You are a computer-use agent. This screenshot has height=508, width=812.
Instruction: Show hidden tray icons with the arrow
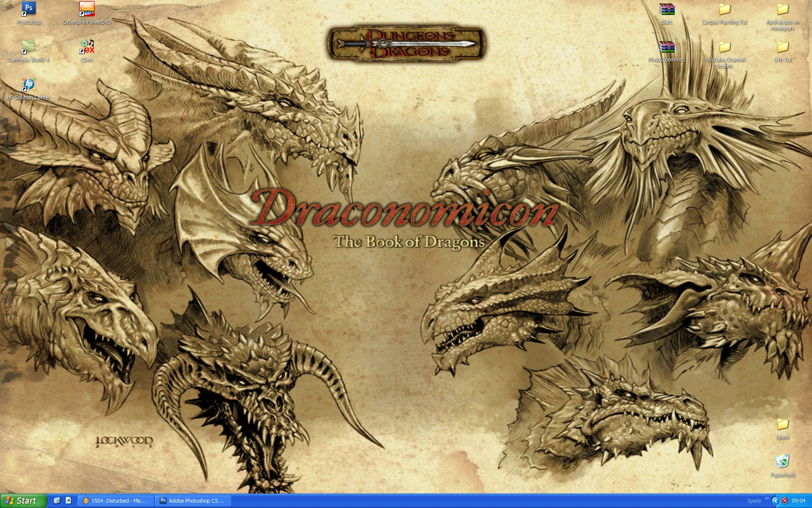775,501
